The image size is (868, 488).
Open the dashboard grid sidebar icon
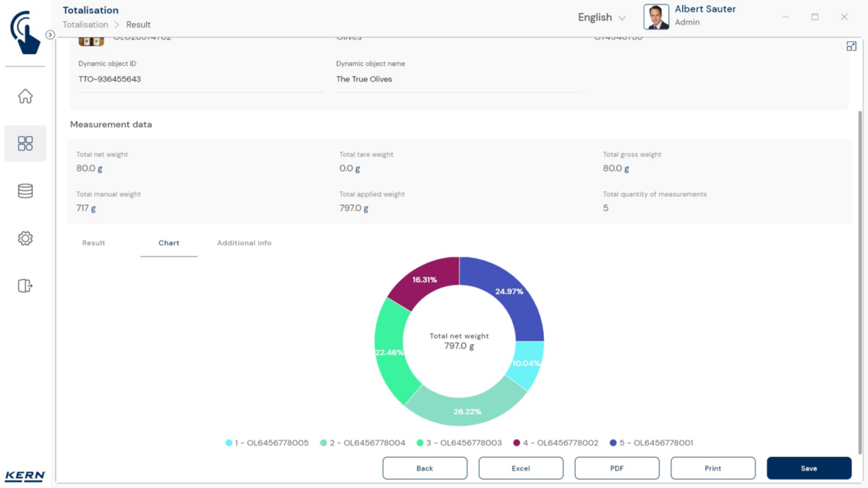(25, 143)
